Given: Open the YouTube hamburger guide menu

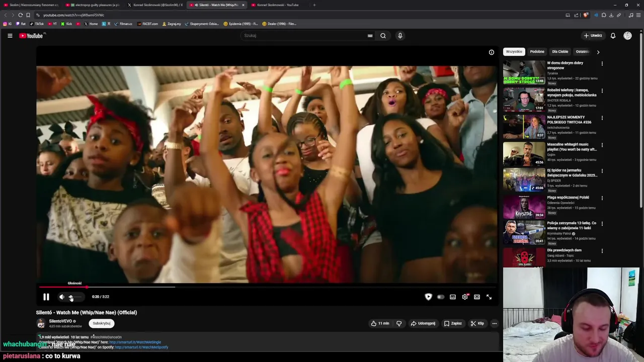Looking at the screenshot, I should (x=10, y=36).
